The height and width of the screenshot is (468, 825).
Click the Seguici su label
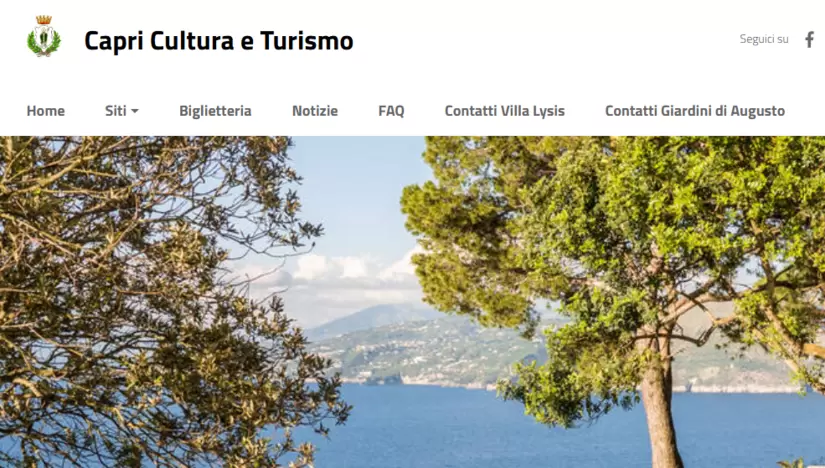point(763,39)
